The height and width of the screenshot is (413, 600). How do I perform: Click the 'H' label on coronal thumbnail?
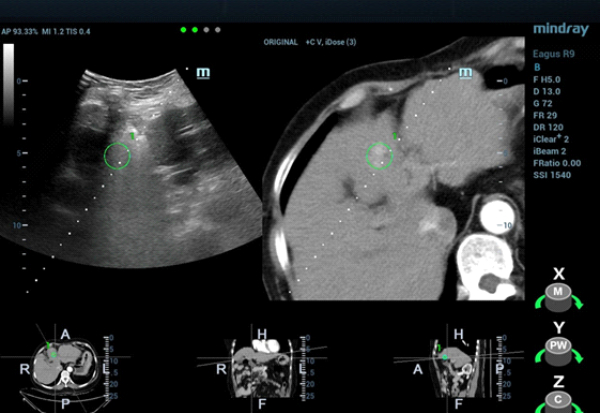pos(262,334)
